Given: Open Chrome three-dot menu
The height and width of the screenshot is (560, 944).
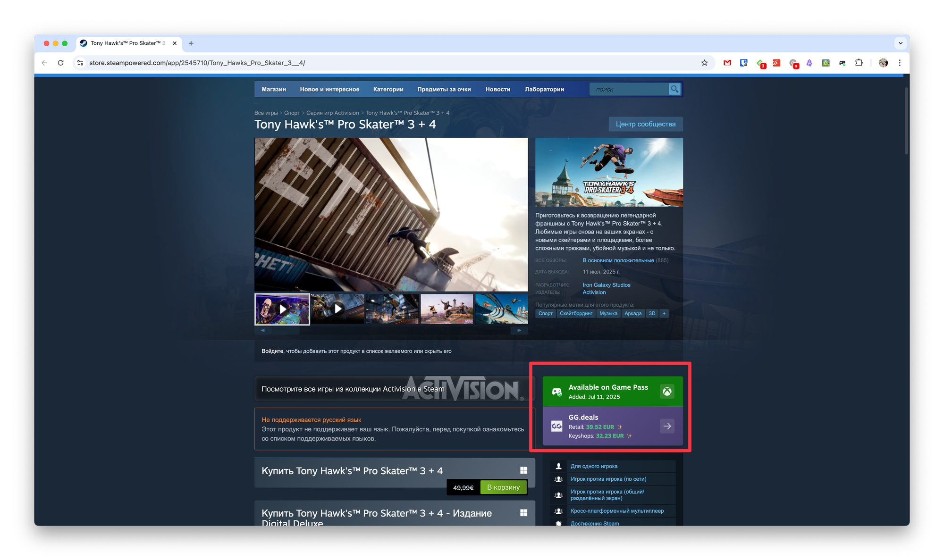Looking at the screenshot, I should coord(900,63).
